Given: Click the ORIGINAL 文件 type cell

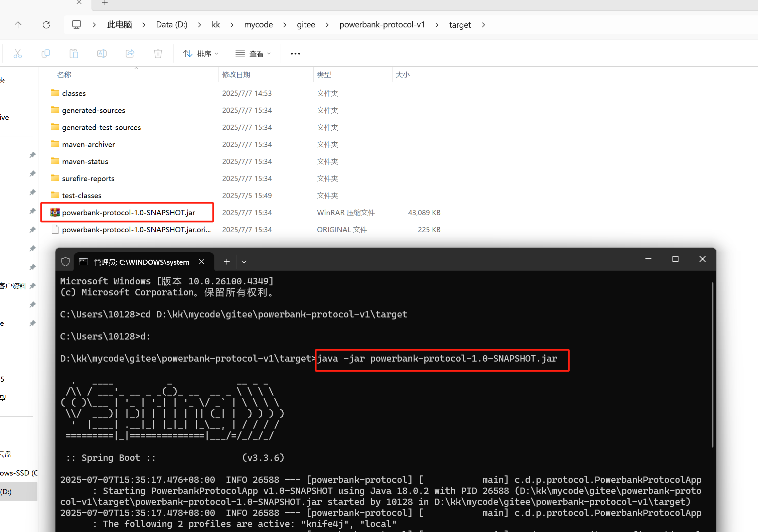Looking at the screenshot, I should click(342, 230).
